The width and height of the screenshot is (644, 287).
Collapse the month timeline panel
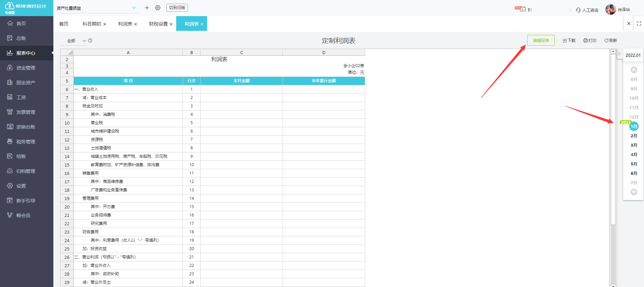(x=620, y=54)
